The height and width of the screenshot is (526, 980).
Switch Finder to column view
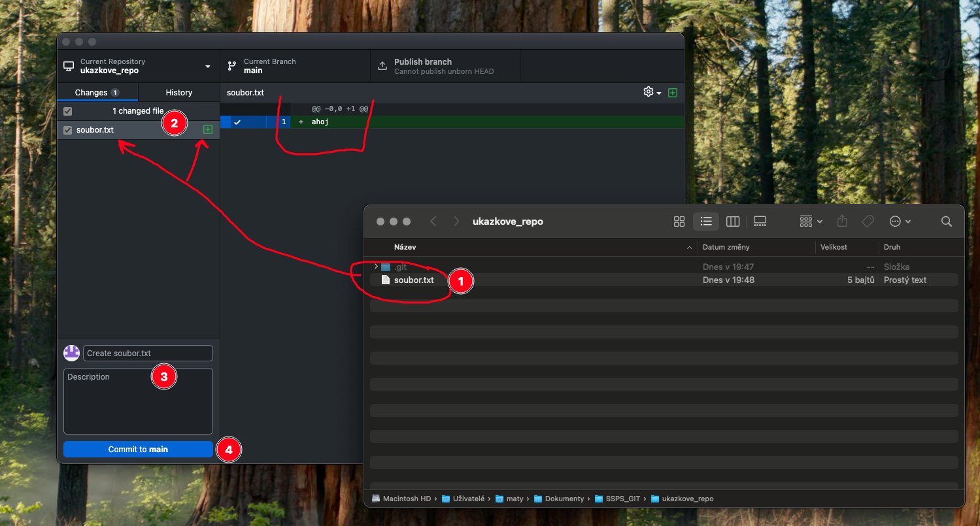pyautogui.click(x=732, y=222)
